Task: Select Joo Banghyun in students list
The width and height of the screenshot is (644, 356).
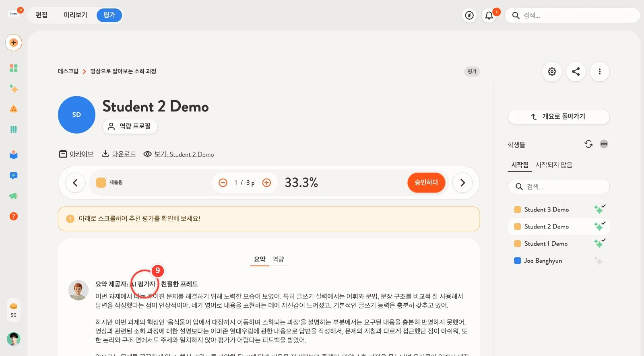Action: [559, 261]
